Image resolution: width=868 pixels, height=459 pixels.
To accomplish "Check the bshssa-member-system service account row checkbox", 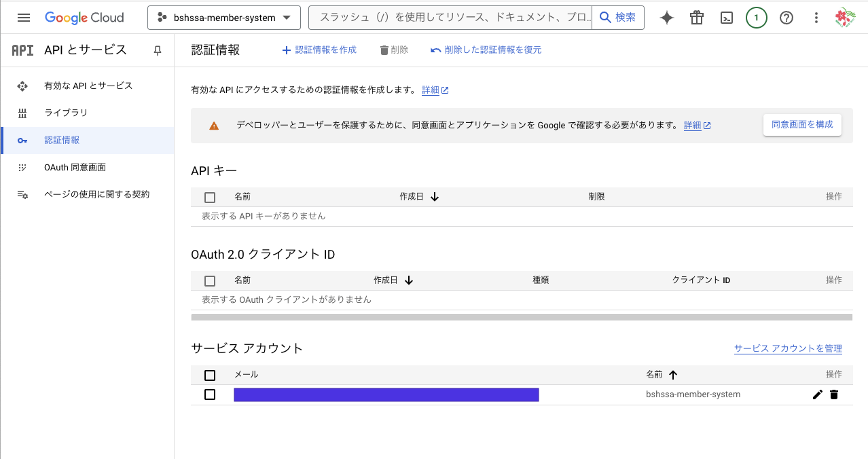I will pos(210,394).
